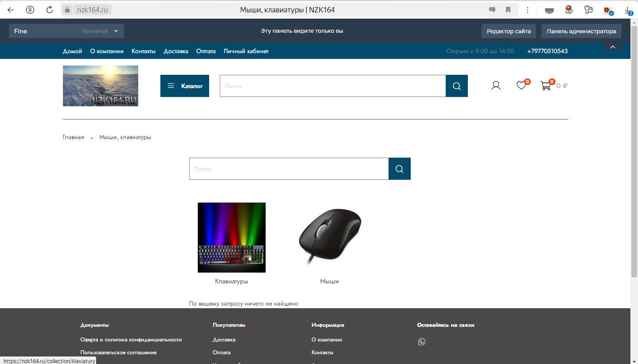
Task: Click the Мыши, клавиатуры breadcrumb text
Action: coord(125,137)
